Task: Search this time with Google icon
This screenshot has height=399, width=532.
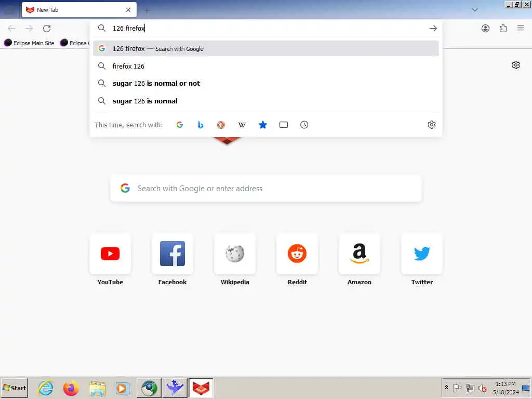Action: pyautogui.click(x=180, y=125)
